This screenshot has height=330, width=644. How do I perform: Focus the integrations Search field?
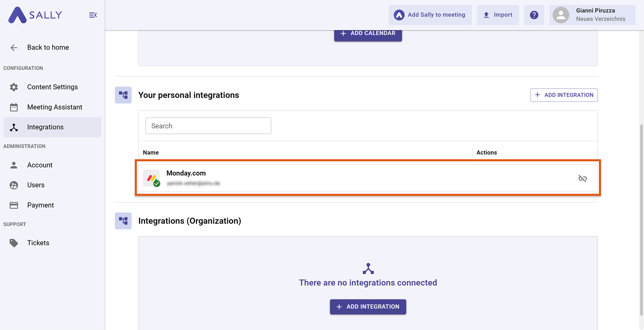(208, 126)
